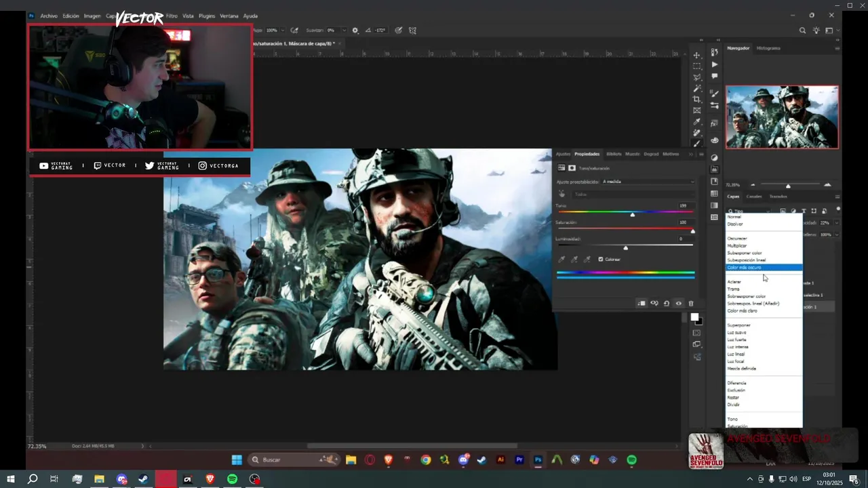
Task: Open the Opacidad dropdown arrow
Action: click(837, 222)
